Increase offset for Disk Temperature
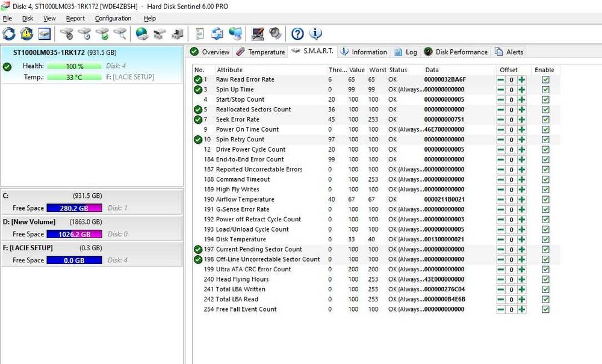Image resolution: width=602 pixels, height=364 pixels. coord(521,239)
